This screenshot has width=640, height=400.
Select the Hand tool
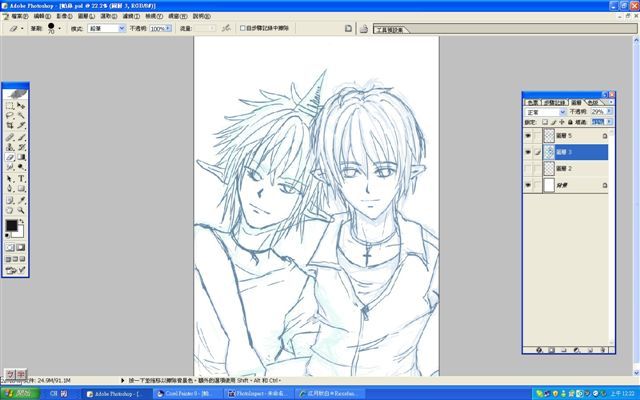(x=10, y=210)
